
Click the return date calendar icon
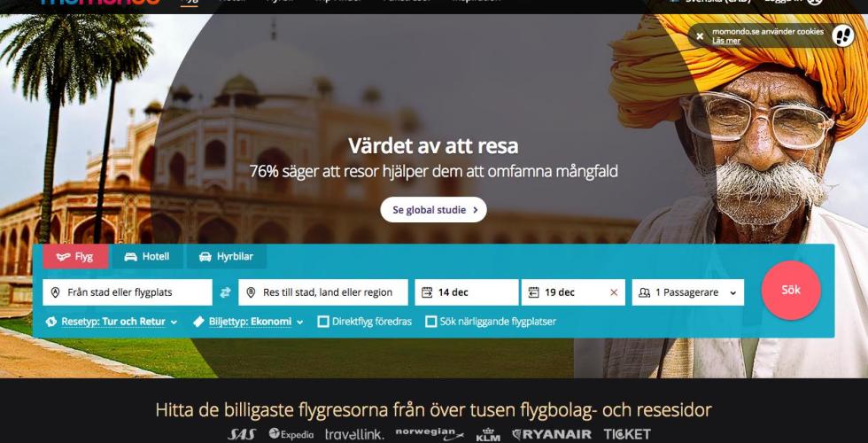533,292
